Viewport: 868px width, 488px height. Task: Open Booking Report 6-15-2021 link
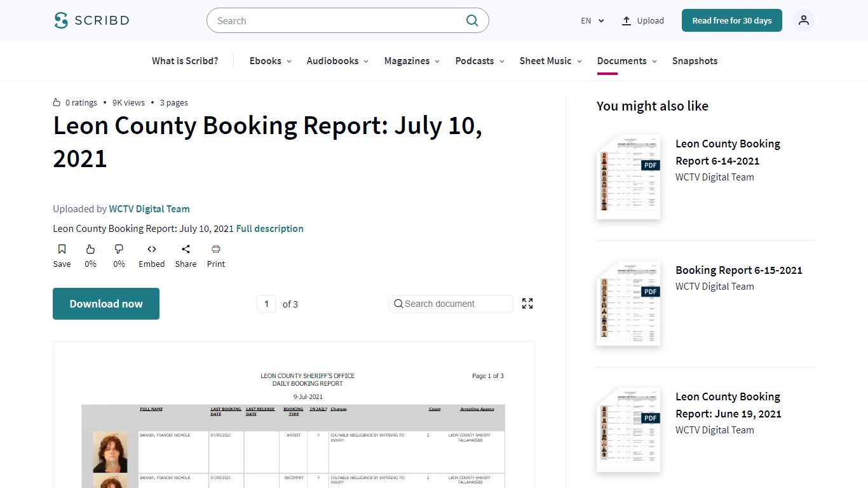739,270
